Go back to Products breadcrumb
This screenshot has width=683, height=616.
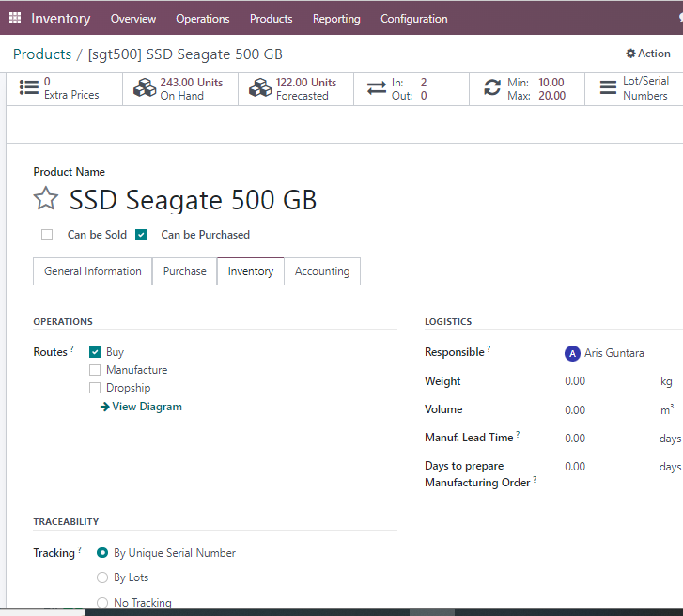[x=42, y=54]
